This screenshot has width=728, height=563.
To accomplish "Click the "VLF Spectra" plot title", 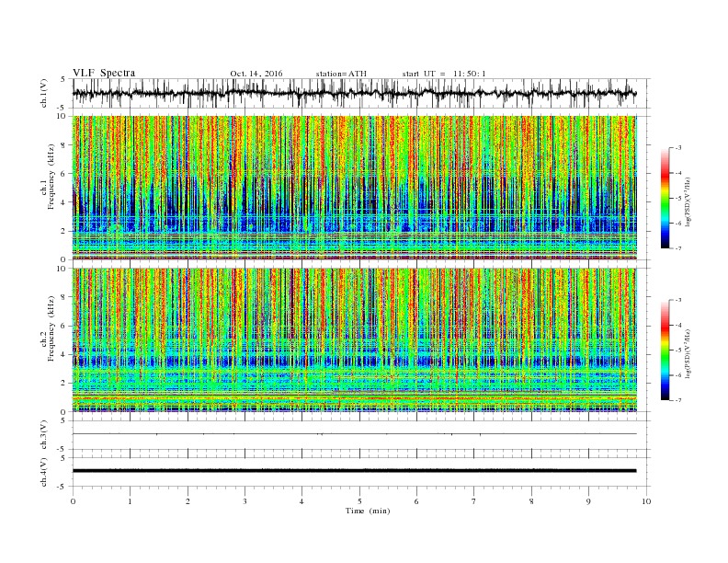I will pyautogui.click(x=104, y=73).
